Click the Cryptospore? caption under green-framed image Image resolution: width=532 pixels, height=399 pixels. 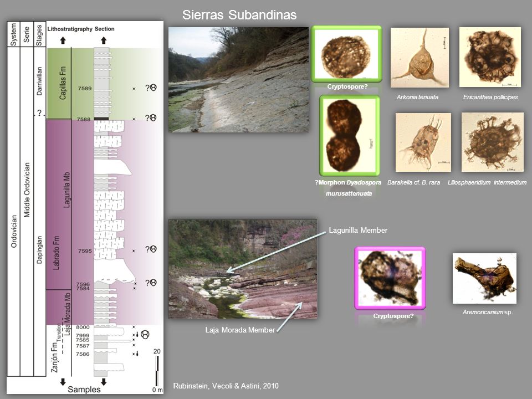(347, 86)
